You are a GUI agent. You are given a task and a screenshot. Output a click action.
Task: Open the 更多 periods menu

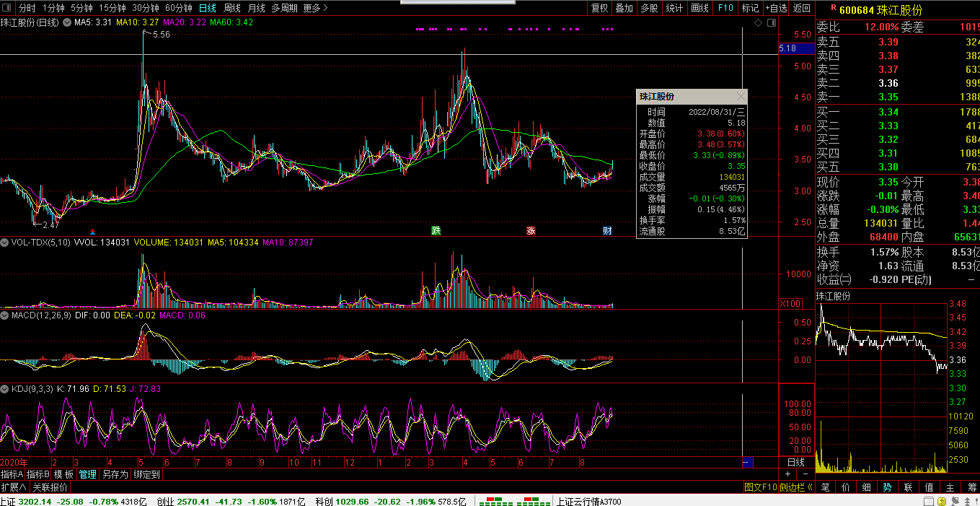point(315,8)
